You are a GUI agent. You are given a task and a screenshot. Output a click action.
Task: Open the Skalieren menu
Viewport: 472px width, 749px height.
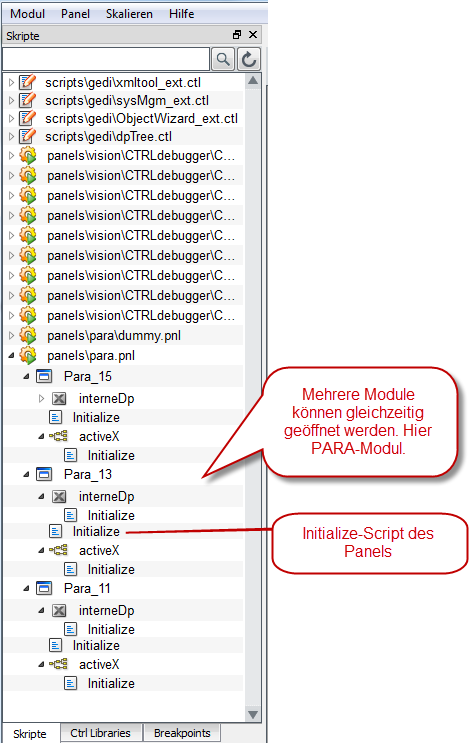[129, 14]
